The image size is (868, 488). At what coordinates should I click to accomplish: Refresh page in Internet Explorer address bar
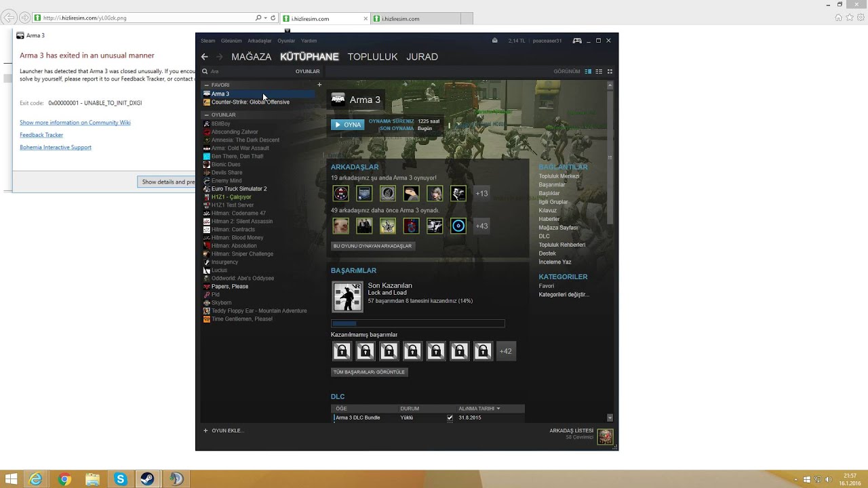[273, 18]
